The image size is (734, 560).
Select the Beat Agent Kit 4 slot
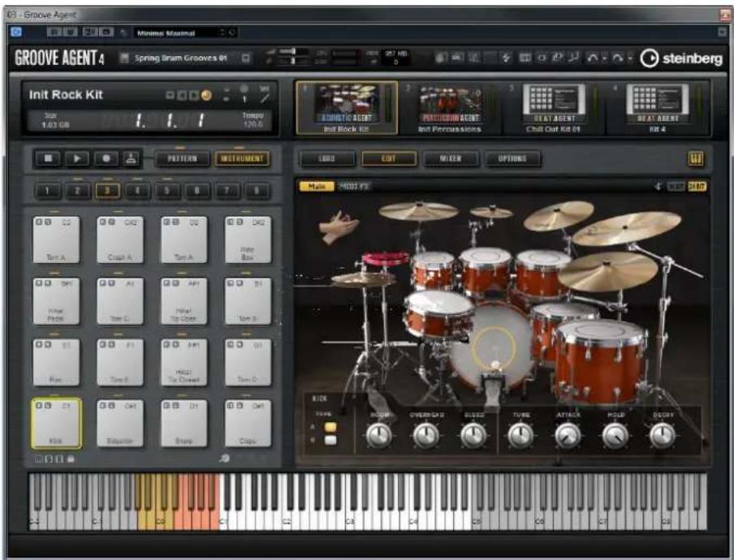(657, 108)
